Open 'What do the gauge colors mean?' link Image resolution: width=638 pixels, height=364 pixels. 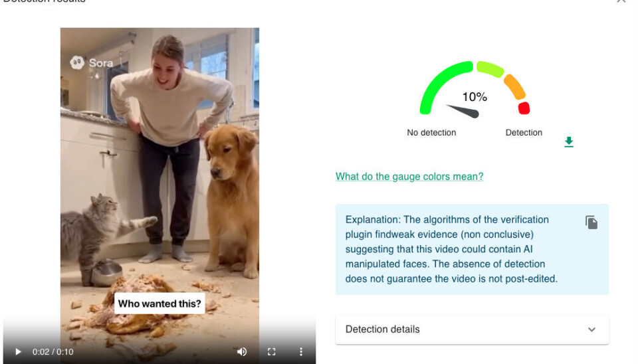pos(409,177)
